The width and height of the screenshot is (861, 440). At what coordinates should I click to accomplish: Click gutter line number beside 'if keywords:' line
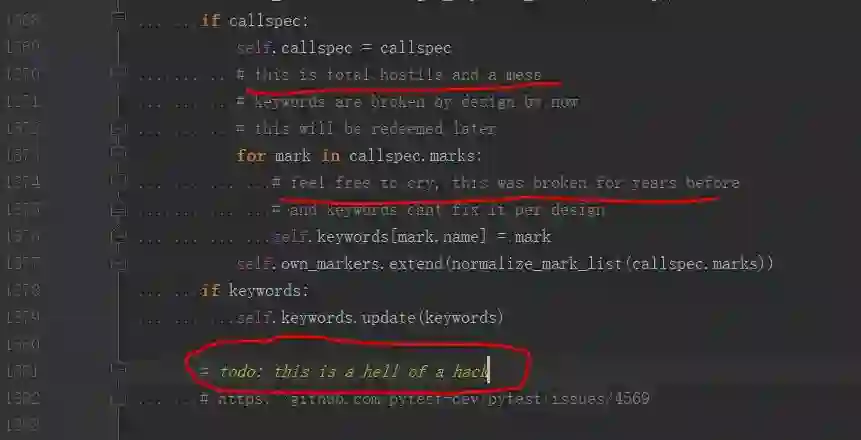[23, 290]
